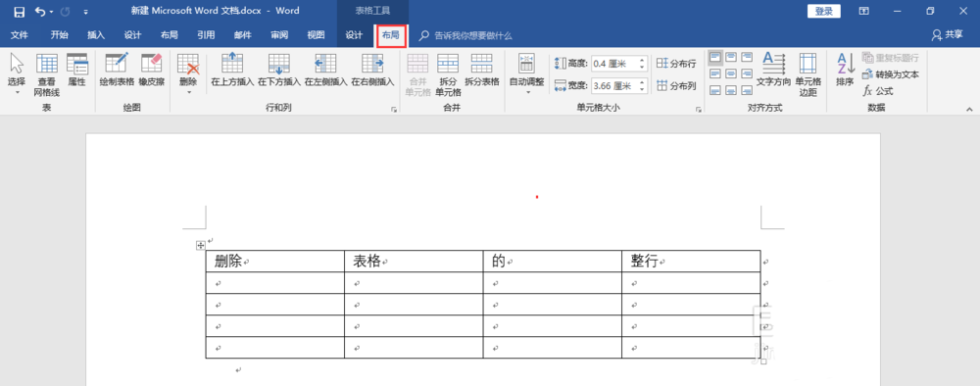
Task: Click the 登录 sign in button
Action: (824, 11)
